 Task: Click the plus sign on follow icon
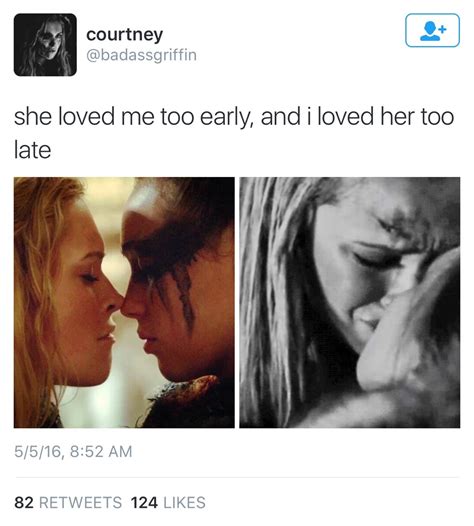point(443,29)
